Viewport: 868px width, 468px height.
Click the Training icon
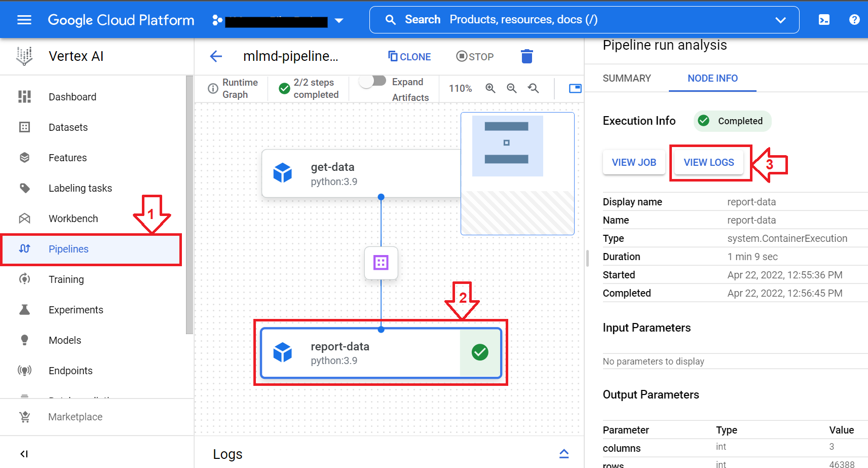(24, 279)
